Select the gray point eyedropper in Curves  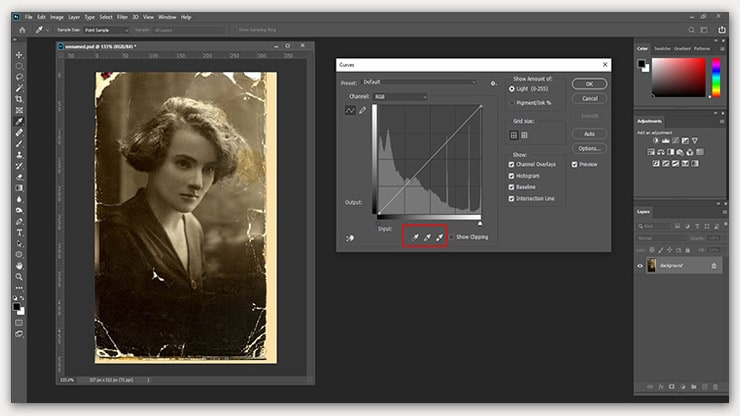(x=427, y=238)
